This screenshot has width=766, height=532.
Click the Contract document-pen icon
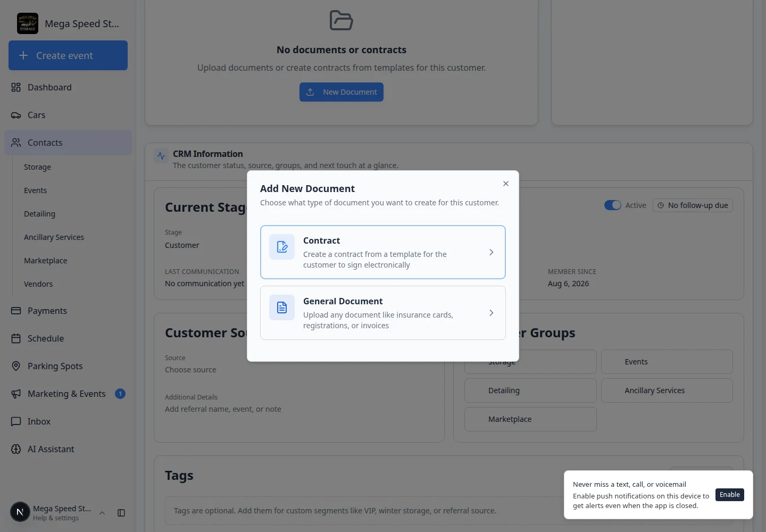tap(282, 247)
